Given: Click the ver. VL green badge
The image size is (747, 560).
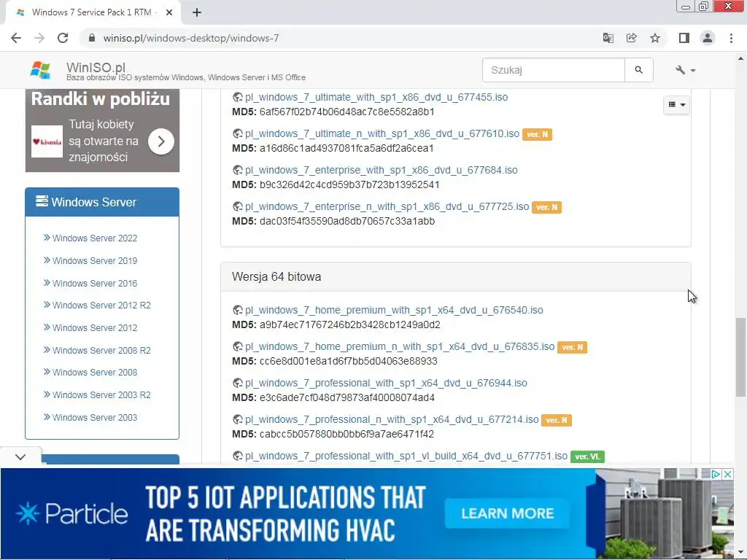Looking at the screenshot, I should click(x=587, y=456).
